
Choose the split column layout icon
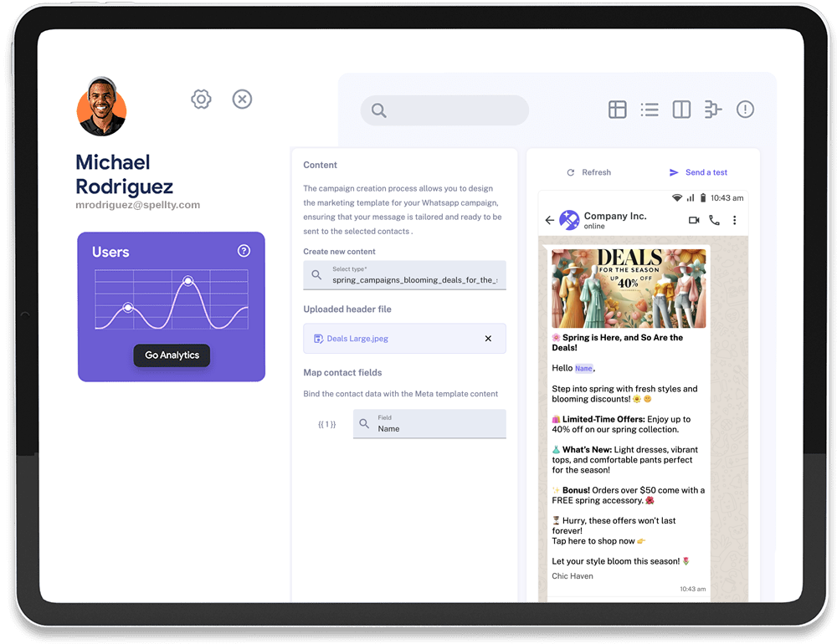click(681, 110)
